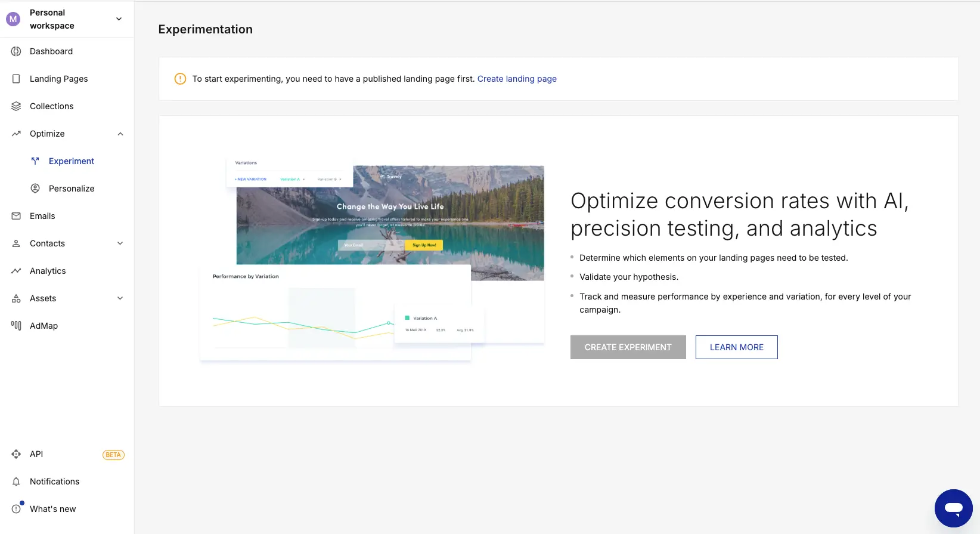Click the Analytics line chart icon

coord(16,271)
